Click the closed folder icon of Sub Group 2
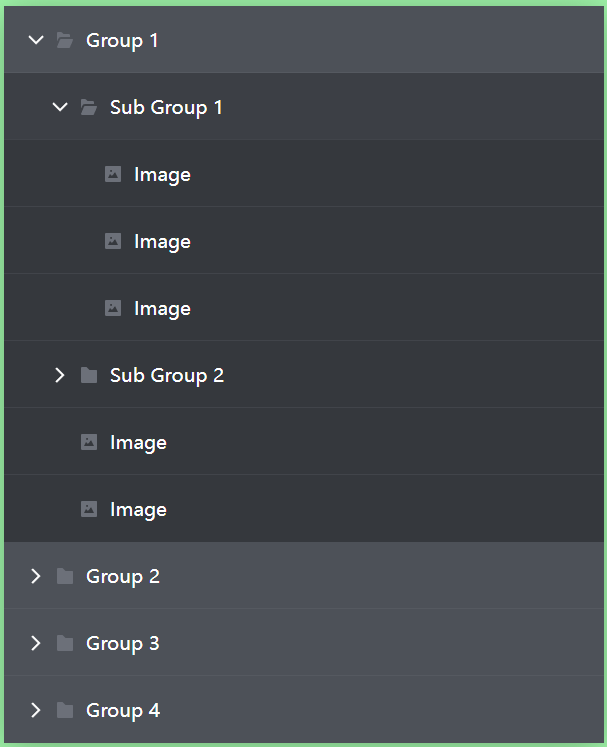 (89, 375)
